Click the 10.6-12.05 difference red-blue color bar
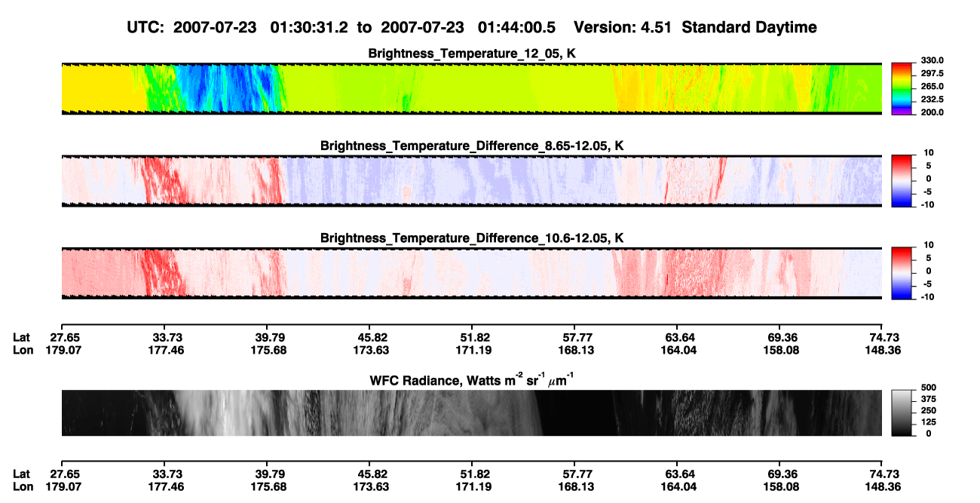The height and width of the screenshot is (503, 980). (902, 271)
